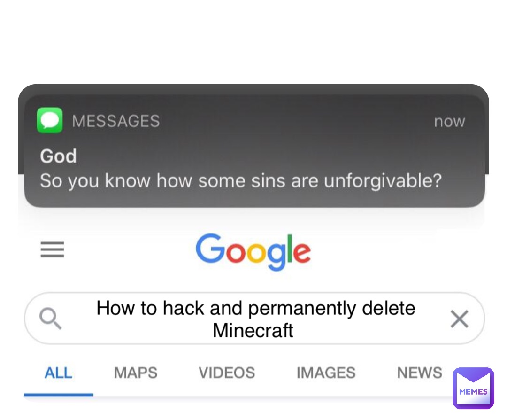Clear the search query with the X
Screen dimensions: 507x420
click(459, 319)
